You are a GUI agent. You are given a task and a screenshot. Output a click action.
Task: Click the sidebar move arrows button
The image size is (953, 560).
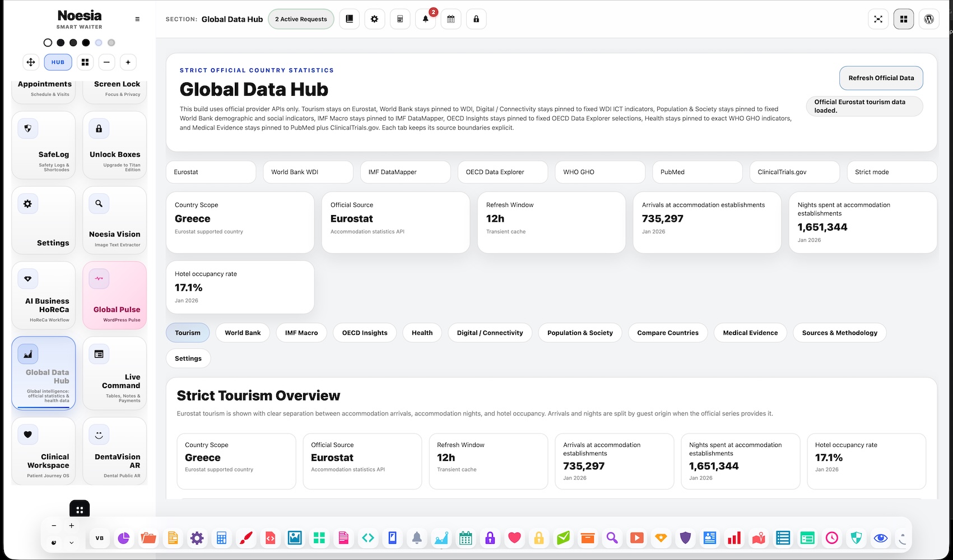click(x=31, y=62)
